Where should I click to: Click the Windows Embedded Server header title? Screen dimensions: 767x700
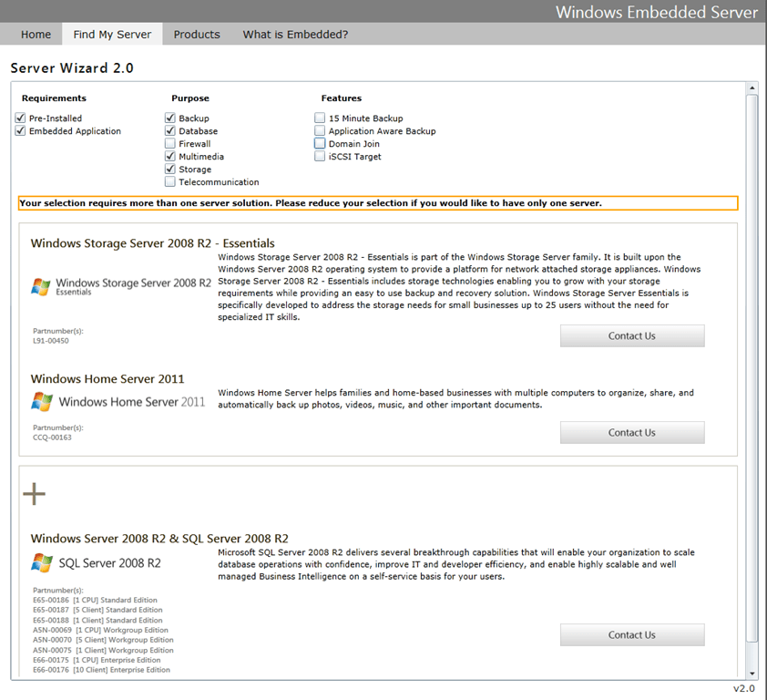pos(657,12)
